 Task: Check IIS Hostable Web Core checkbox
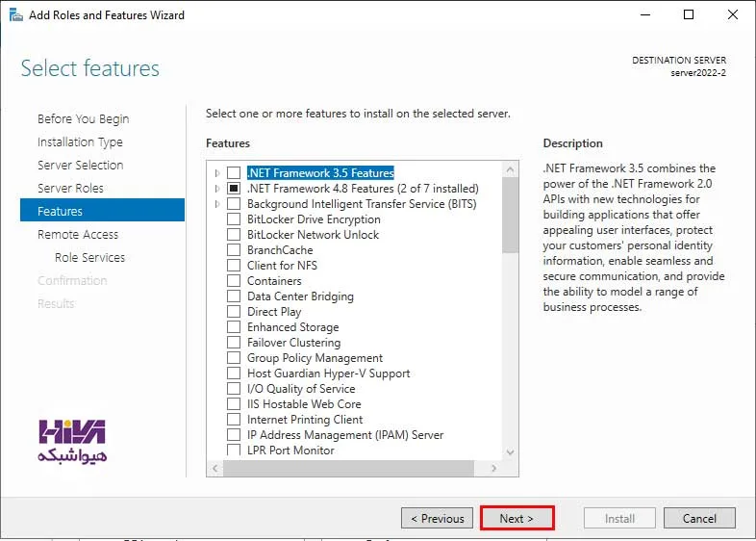click(x=234, y=404)
